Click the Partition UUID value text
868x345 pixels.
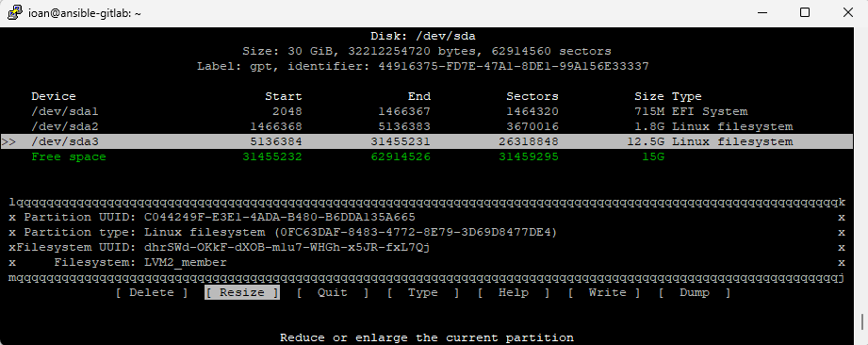point(280,217)
